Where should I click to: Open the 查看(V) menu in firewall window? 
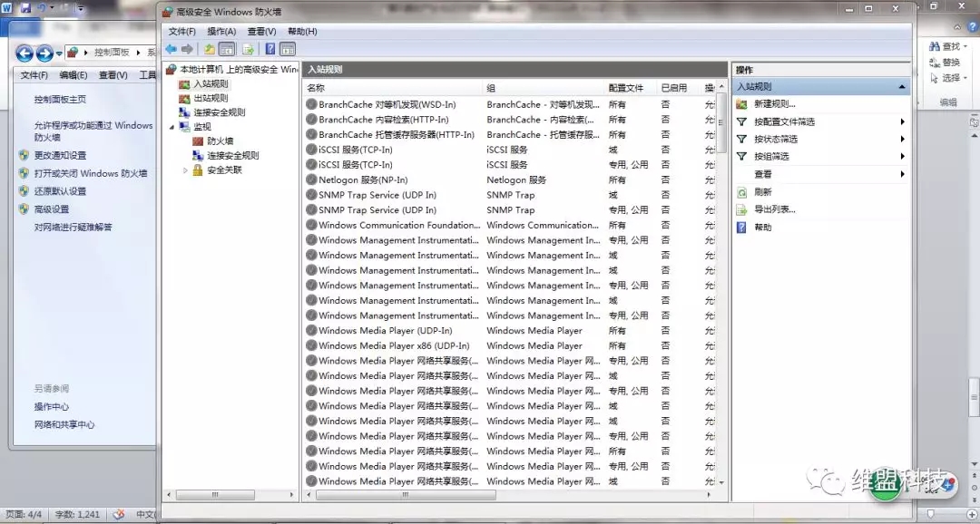tap(262, 31)
